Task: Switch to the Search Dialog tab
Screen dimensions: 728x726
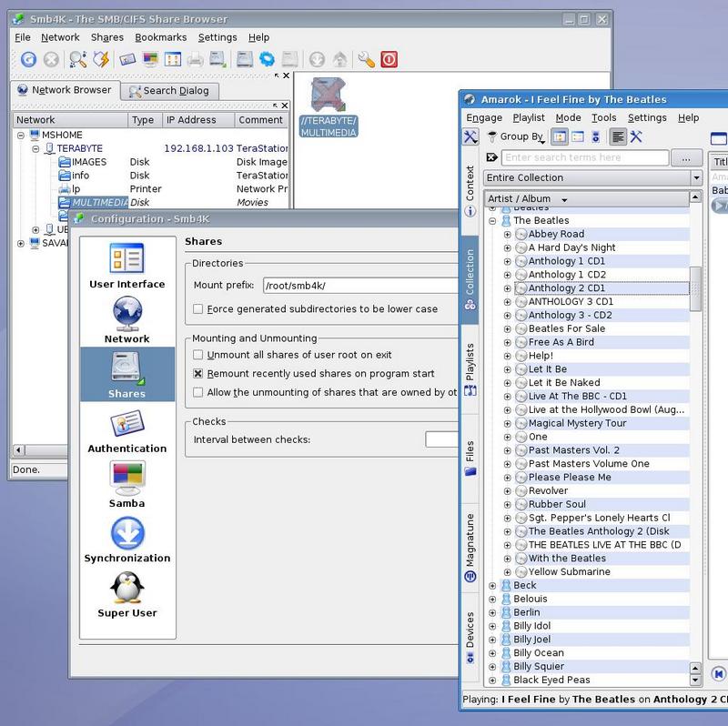Action: [x=169, y=91]
